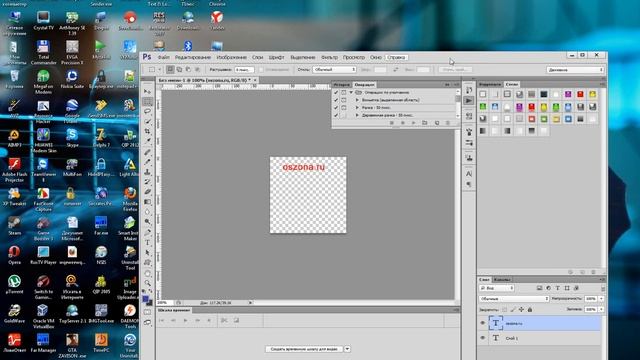Viewport: 640px width, 360px height.
Task: Open the Изображение menu
Action: point(231,58)
